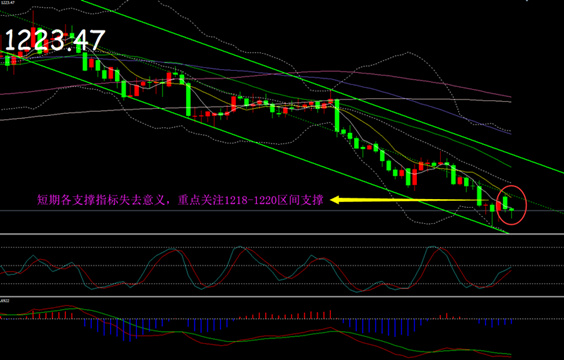Click the deepest blue MACD histogram bar
The height and width of the screenshot is (360, 564).
click(130, 330)
